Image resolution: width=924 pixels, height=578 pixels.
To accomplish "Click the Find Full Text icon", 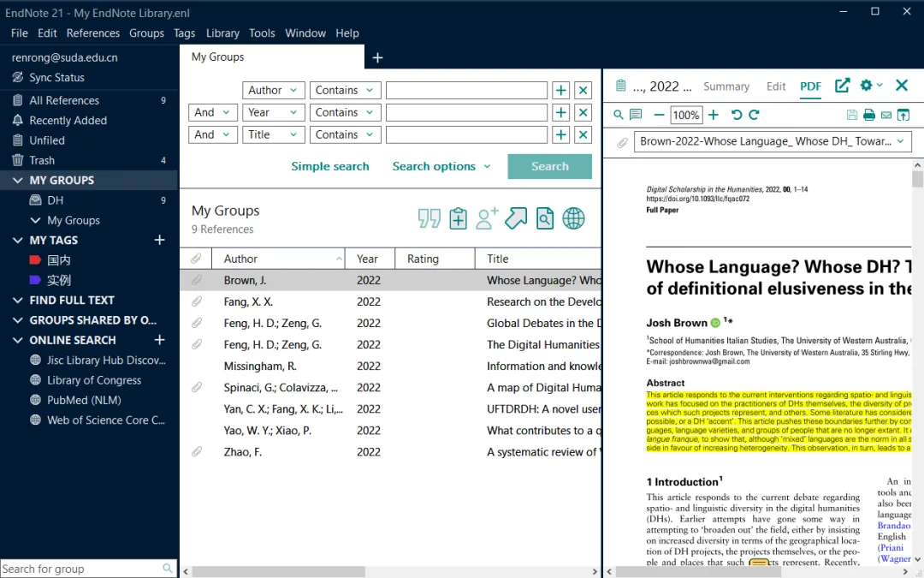I will coord(544,218).
